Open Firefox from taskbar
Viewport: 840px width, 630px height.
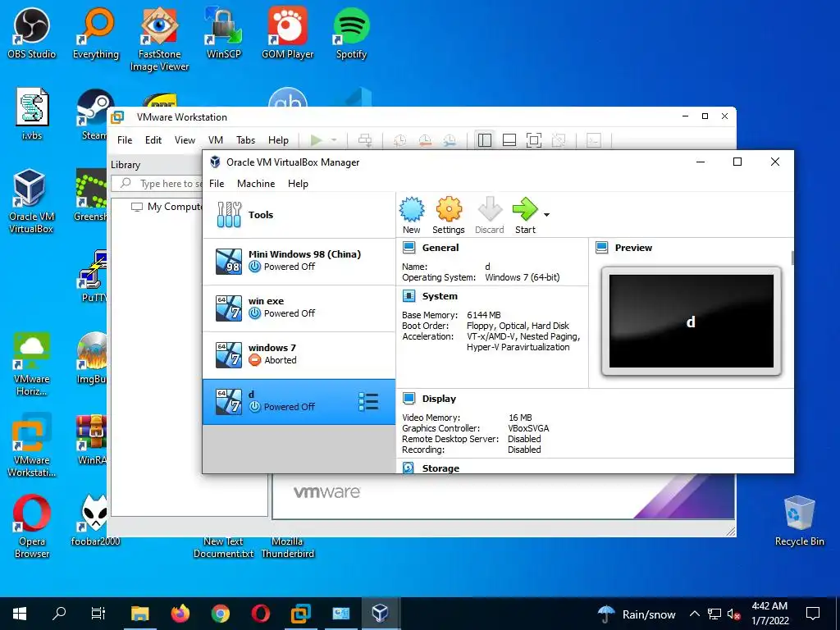click(180, 614)
